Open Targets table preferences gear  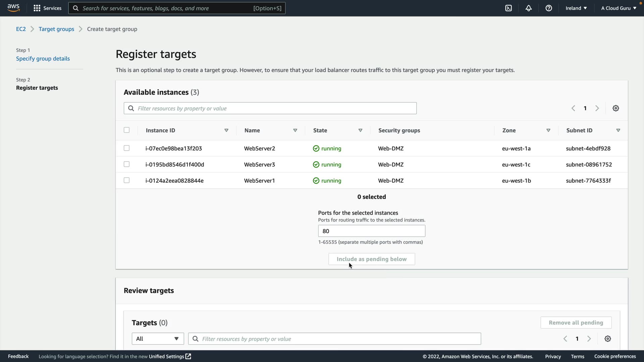coord(607,339)
